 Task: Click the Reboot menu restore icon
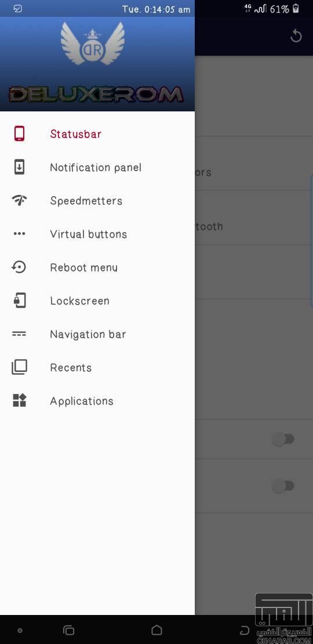(x=19, y=267)
